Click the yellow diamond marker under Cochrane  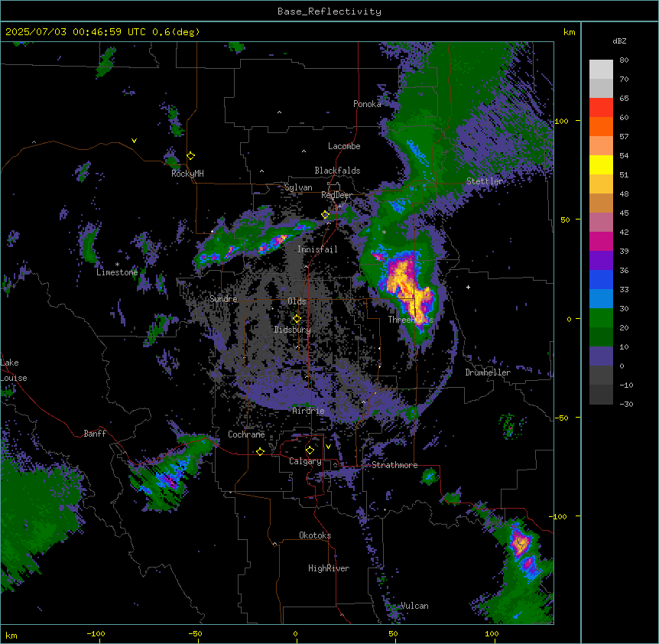260,452
